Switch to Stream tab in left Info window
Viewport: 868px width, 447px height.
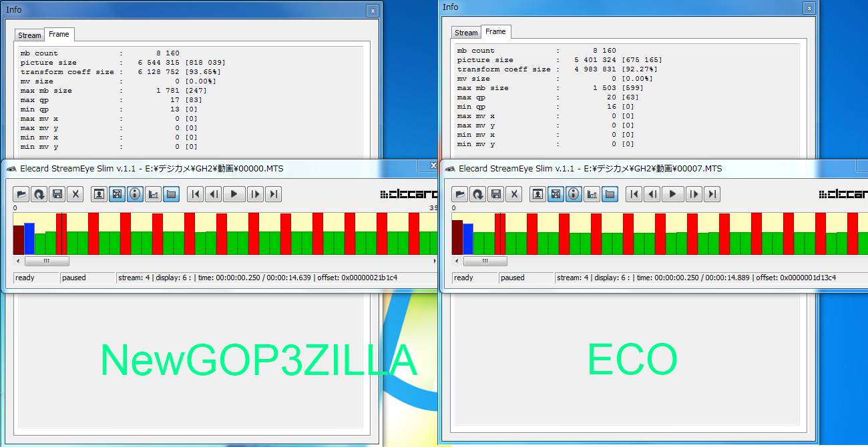pos(29,35)
